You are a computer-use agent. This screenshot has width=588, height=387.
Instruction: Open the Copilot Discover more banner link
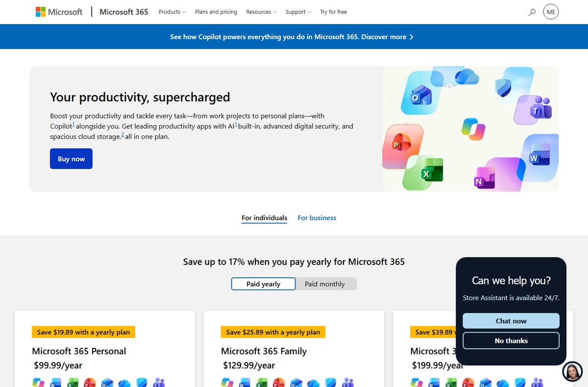(x=292, y=37)
